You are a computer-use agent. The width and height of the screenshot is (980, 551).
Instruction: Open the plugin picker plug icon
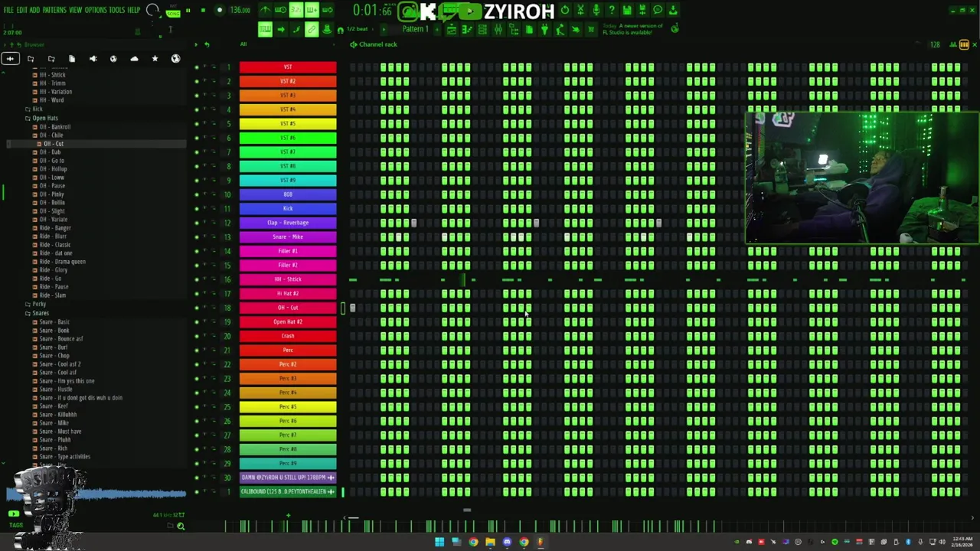544,29
